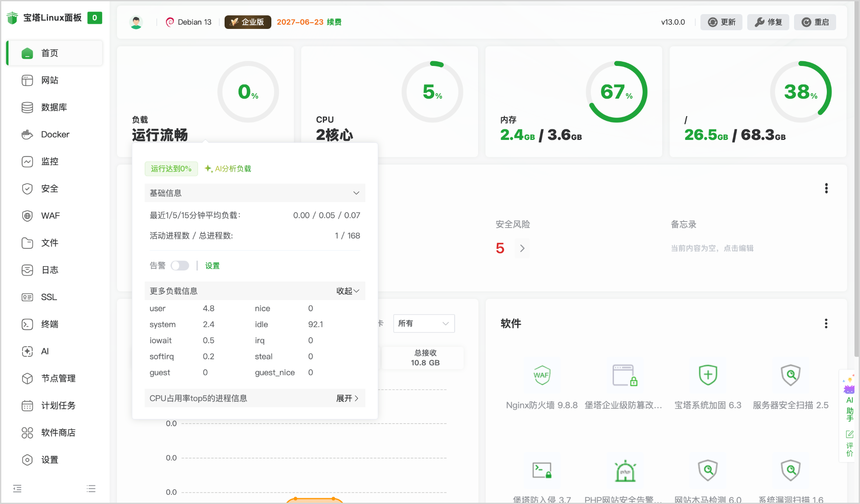Viewport: 860px width, 504px height.
Task: Click the 负载 0% gauge
Action: [x=248, y=92]
